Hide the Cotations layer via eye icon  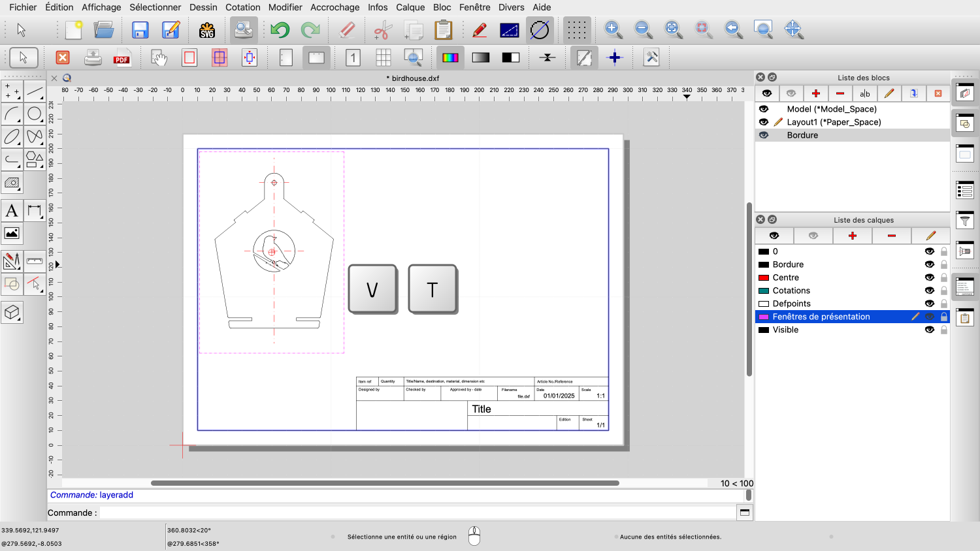[929, 291]
